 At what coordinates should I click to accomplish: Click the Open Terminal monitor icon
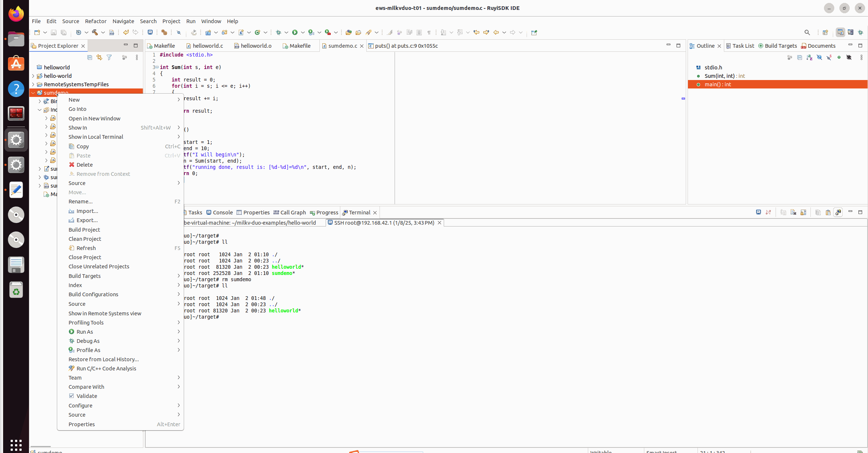tap(758, 212)
